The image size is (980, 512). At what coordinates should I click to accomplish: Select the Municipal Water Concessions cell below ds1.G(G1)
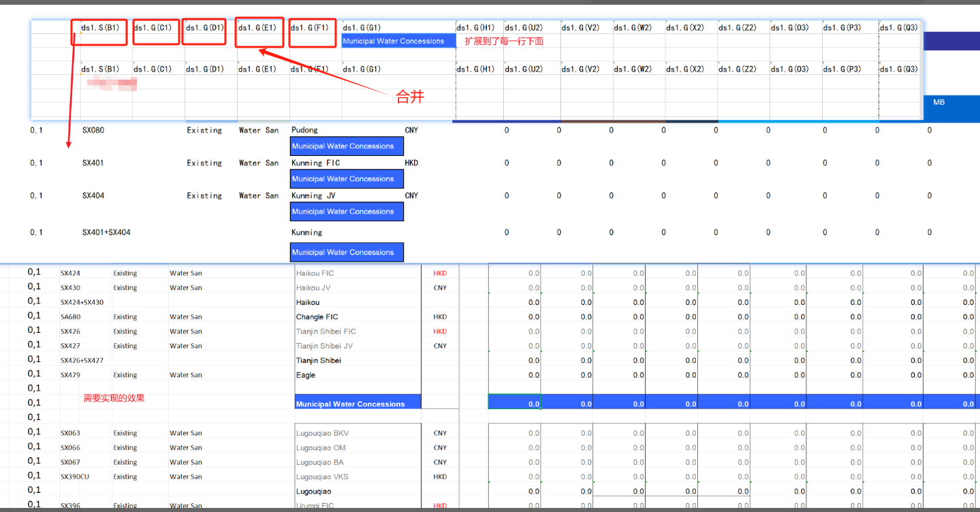coord(398,41)
